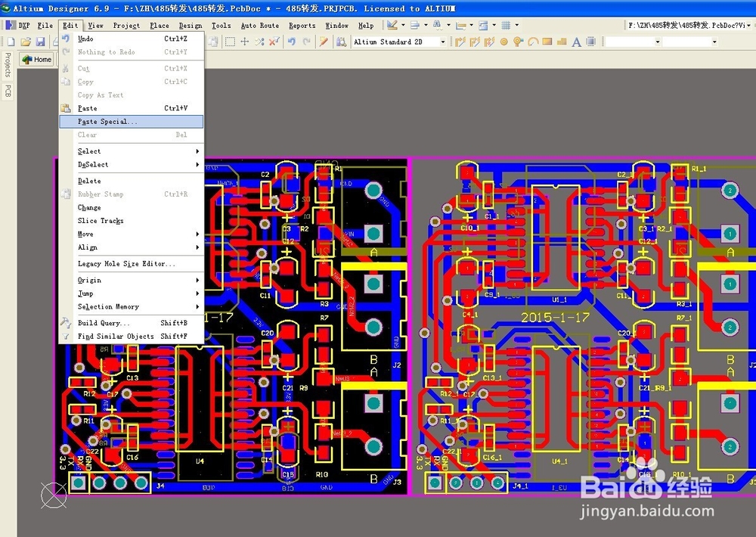Choose Paste Special from Edit menu
Image resolution: width=756 pixels, height=537 pixels.
point(131,122)
